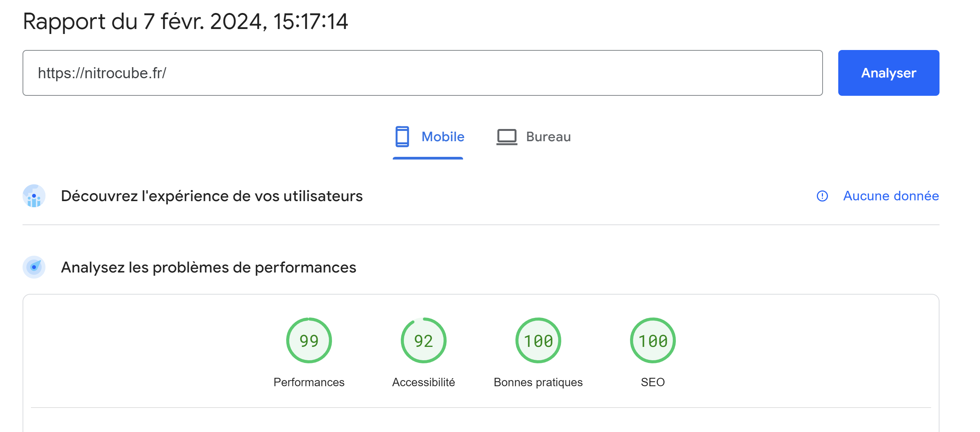
Task: Click the performance analysis radar icon
Action: click(34, 267)
